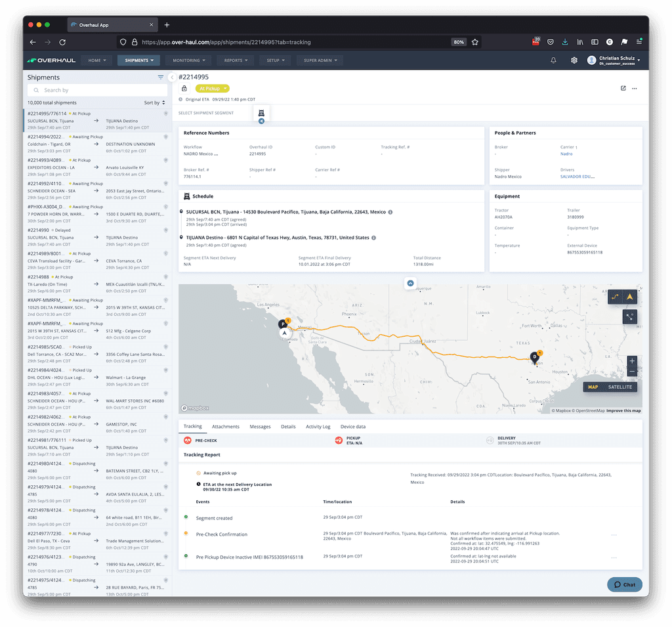
Task: Toggle the route line map icon
Action: coord(615,297)
